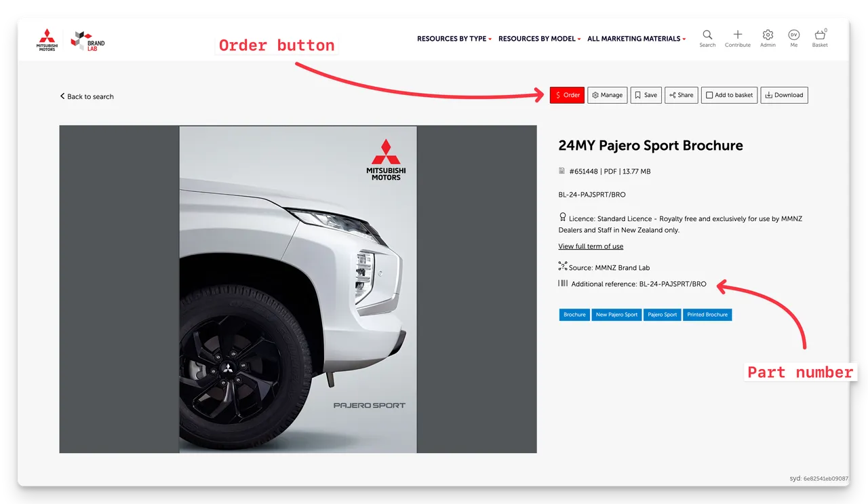Viewport: 868px width, 504px height.
Task: Expand Resources by Model dropdown
Action: (x=539, y=39)
